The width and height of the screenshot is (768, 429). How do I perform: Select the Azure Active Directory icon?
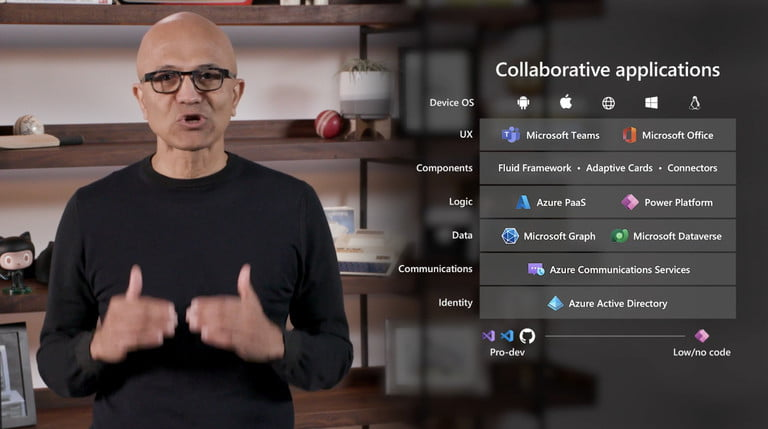tap(555, 303)
